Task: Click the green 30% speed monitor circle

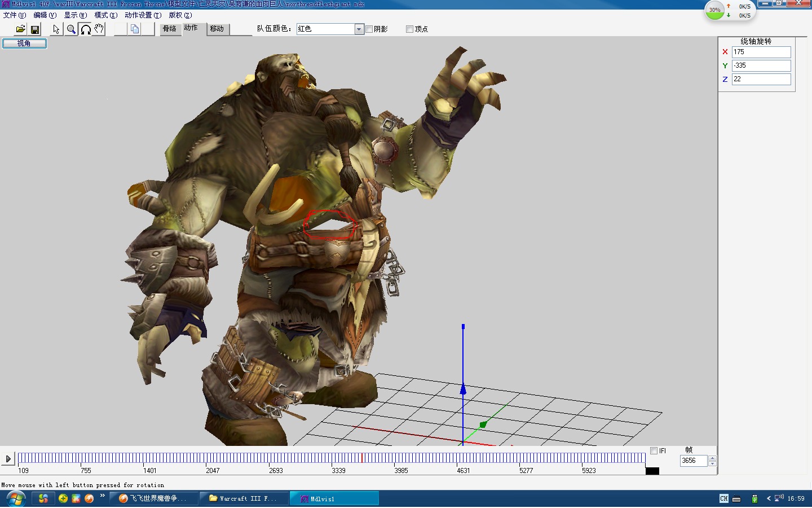Action: (715, 10)
